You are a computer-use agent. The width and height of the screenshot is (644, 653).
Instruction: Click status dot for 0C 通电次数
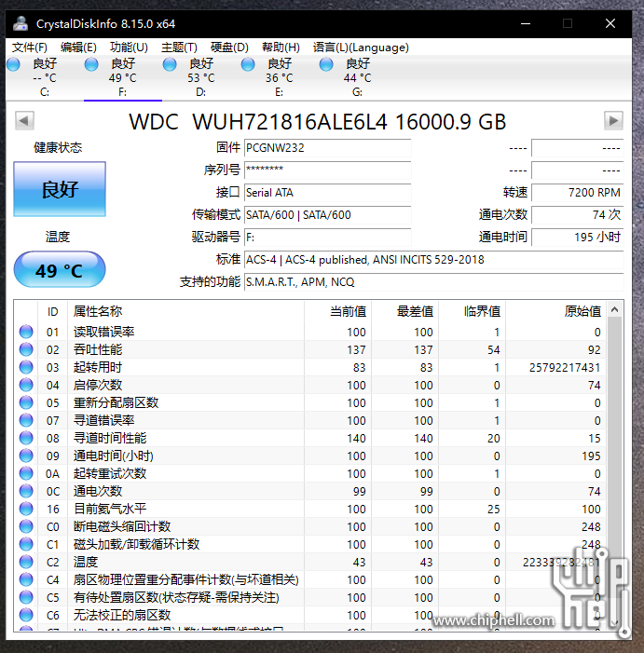[26, 491]
